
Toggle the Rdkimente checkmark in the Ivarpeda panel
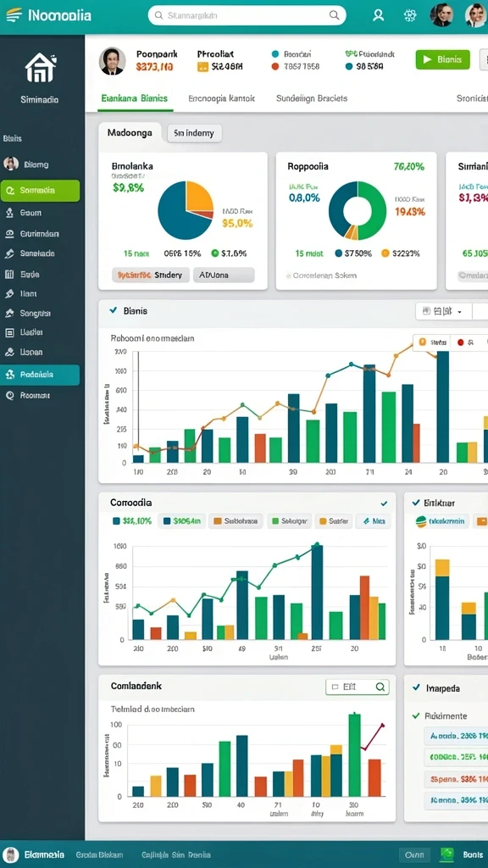[416, 715]
